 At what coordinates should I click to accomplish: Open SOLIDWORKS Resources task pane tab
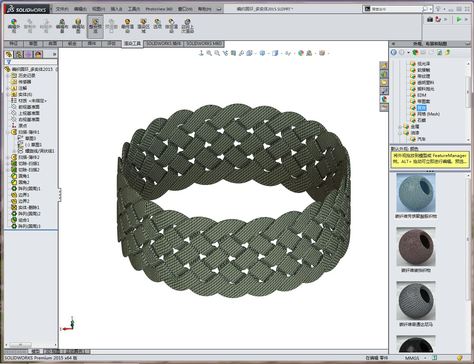click(384, 65)
